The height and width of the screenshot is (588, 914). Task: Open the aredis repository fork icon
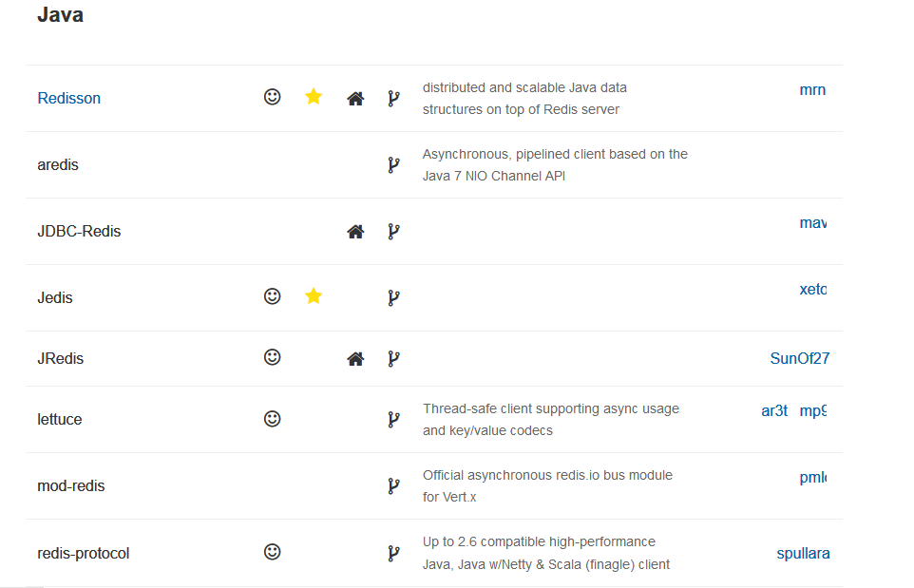point(393,164)
